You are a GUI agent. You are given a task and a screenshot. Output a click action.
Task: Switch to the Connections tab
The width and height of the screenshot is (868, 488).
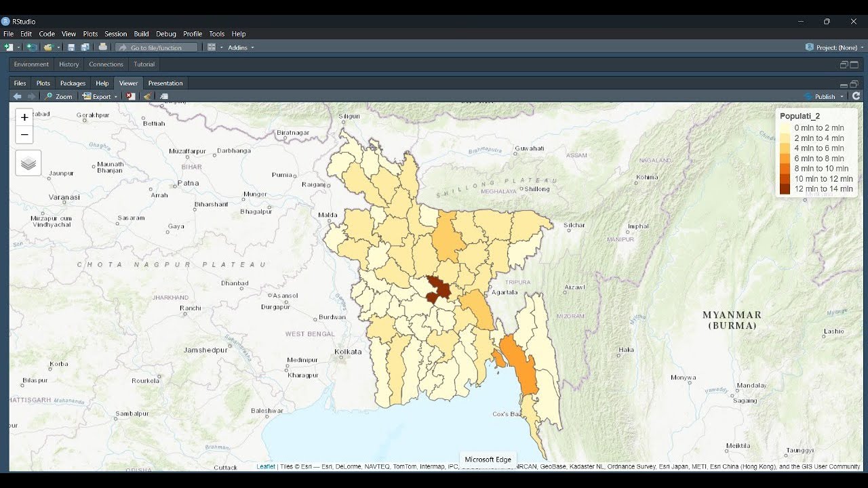click(x=106, y=64)
